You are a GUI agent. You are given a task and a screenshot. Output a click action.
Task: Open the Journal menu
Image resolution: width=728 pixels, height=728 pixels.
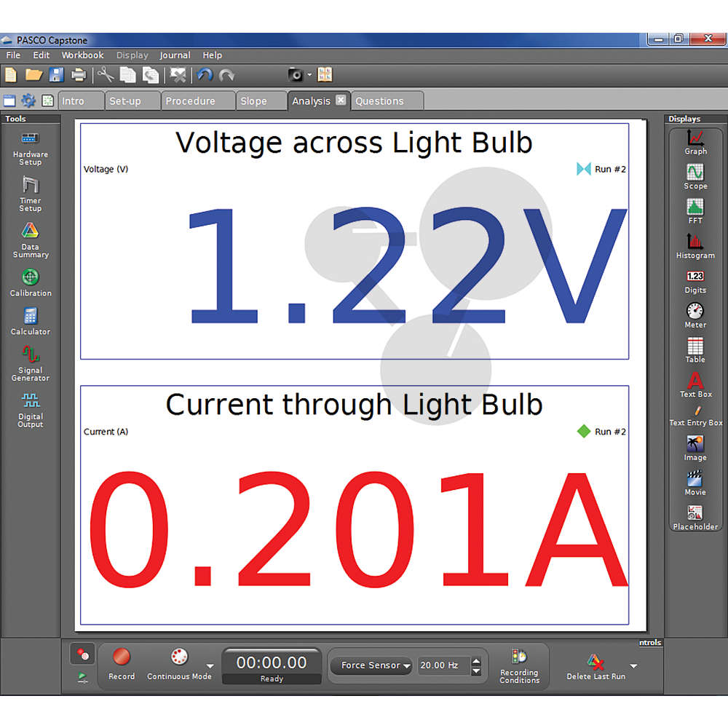(x=175, y=55)
